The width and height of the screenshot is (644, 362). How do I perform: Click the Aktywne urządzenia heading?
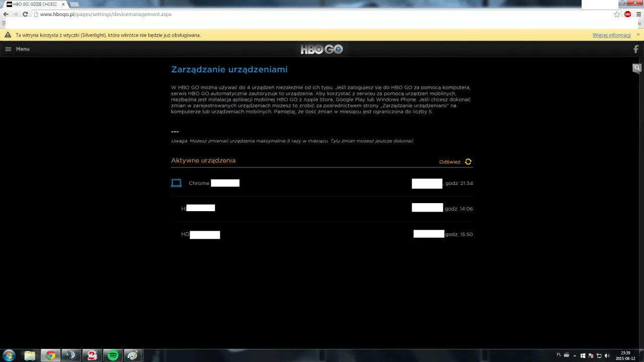(203, 160)
